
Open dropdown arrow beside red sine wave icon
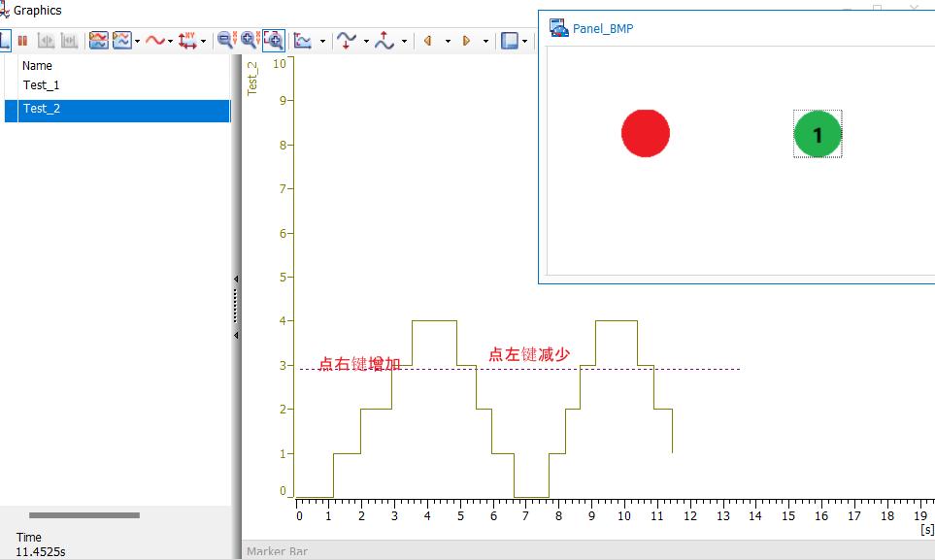pyautogui.click(x=171, y=41)
